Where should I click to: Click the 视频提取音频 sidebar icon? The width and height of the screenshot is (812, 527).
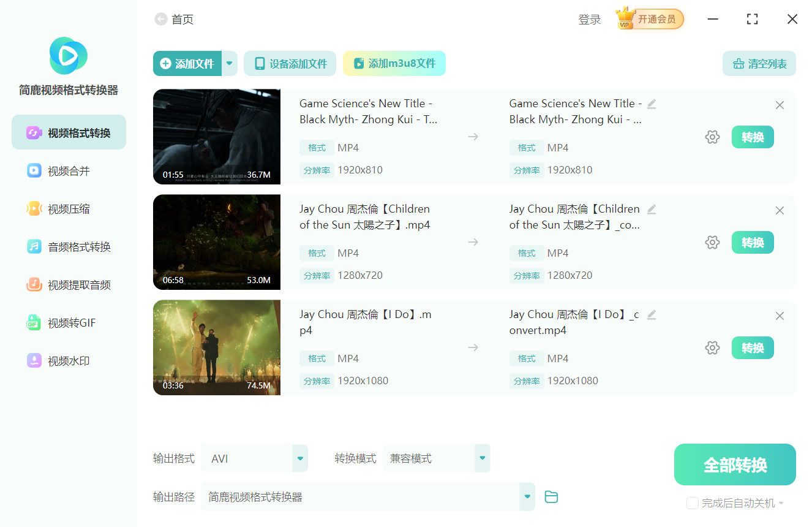pyautogui.click(x=34, y=284)
